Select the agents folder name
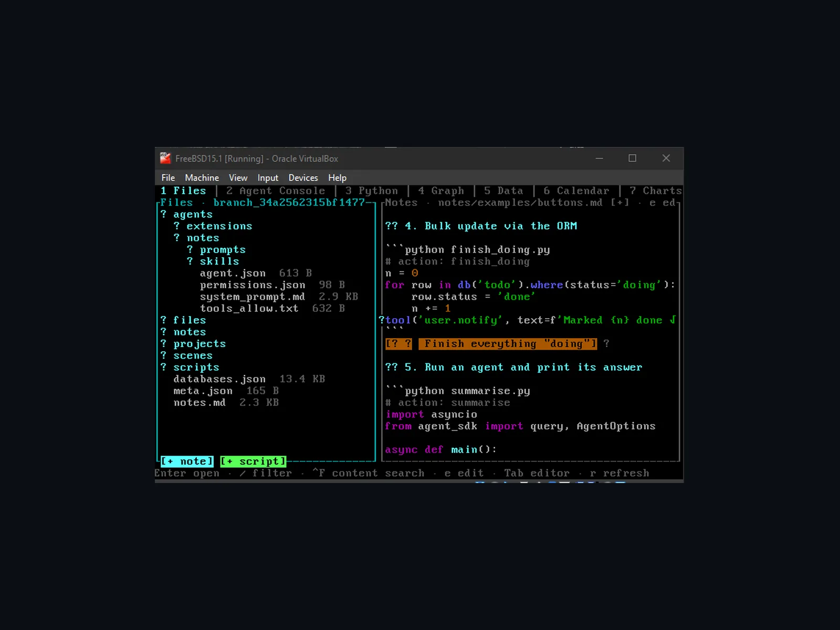Image resolution: width=840 pixels, height=630 pixels. tap(193, 214)
